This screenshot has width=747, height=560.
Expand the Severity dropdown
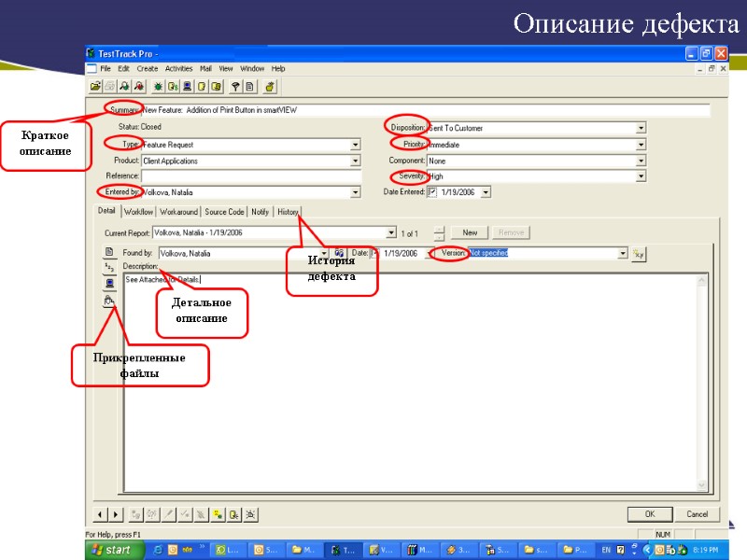[x=641, y=176]
